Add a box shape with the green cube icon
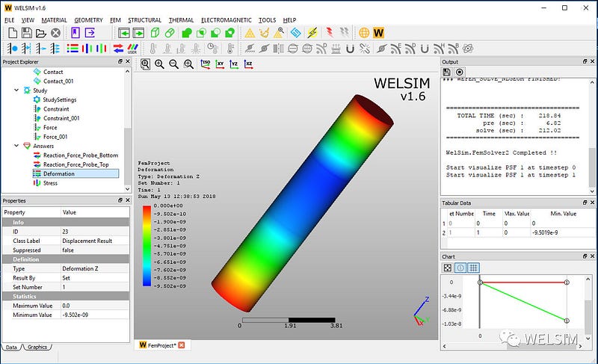The height and width of the screenshot is (364, 598). [155, 33]
